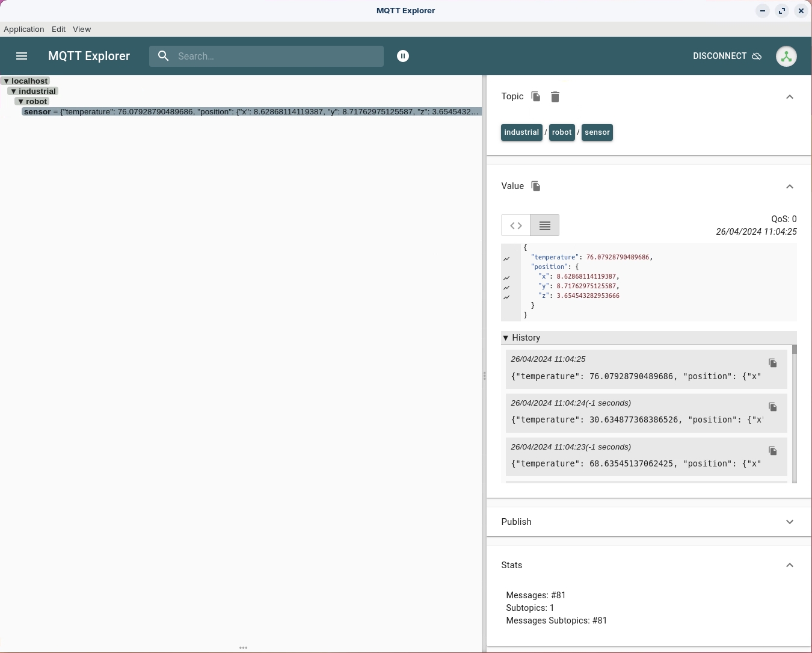Viewport: 812px width, 653px height.
Task: Open the hamburger navigation menu
Action: (22, 56)
